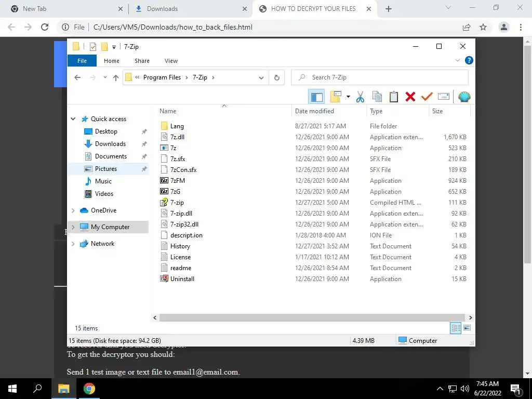The height and width of the screenshot is (399, 532).
Task: Select the descript.ion file
Action: [186, 235]
